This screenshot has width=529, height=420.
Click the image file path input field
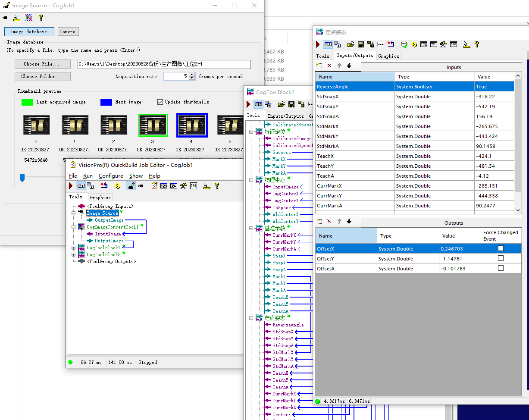coord(164,64)
